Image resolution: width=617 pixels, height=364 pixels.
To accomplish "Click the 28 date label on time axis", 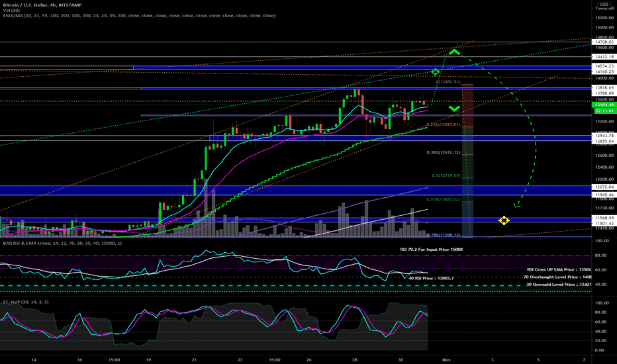I will pos(355,359).
